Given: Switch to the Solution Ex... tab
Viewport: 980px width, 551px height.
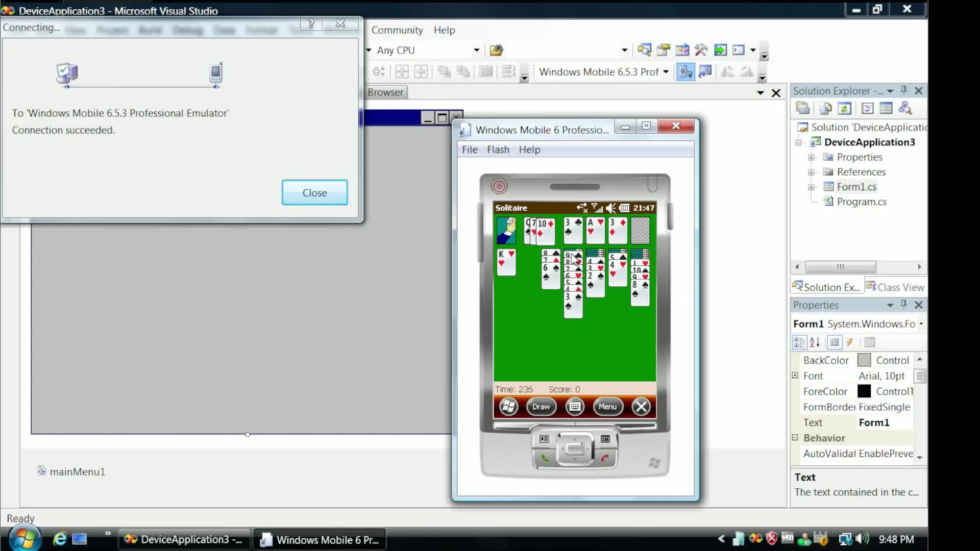Looking at the screenshot, I should (826, 287).
